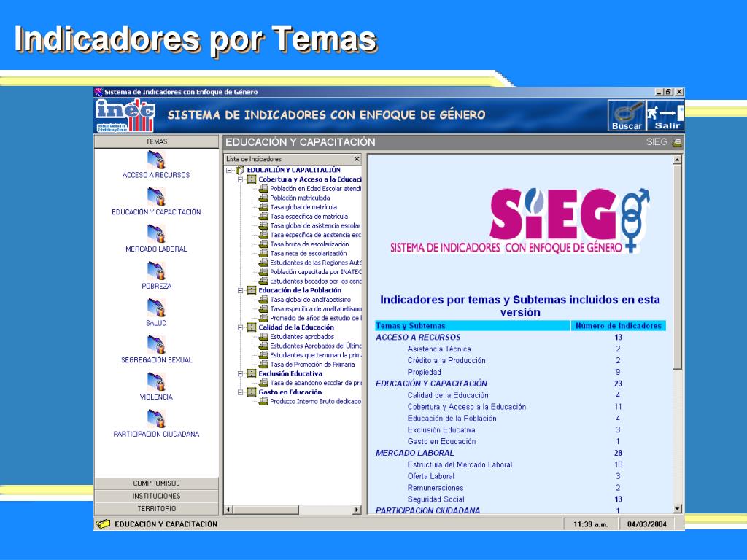Click the vertical scrollbar up arrow
The width and height of the screenshot is (747, 560).
[678, 160]
